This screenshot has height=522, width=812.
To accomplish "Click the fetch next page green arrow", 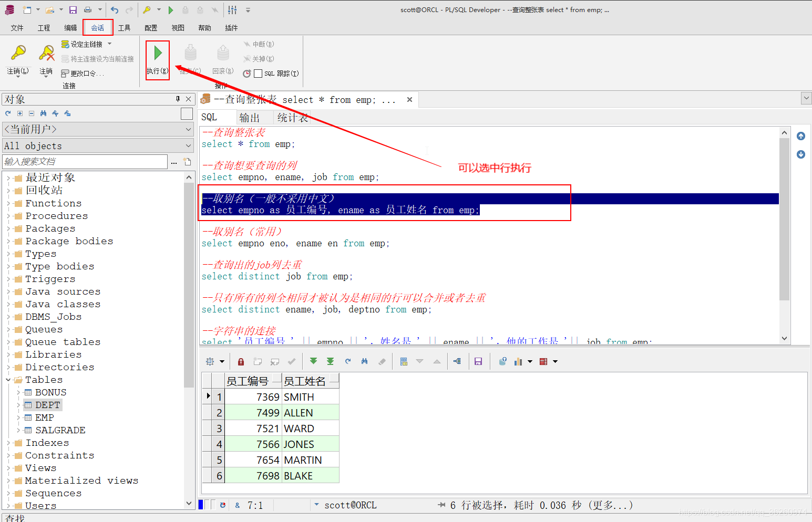I will (313, 361).
